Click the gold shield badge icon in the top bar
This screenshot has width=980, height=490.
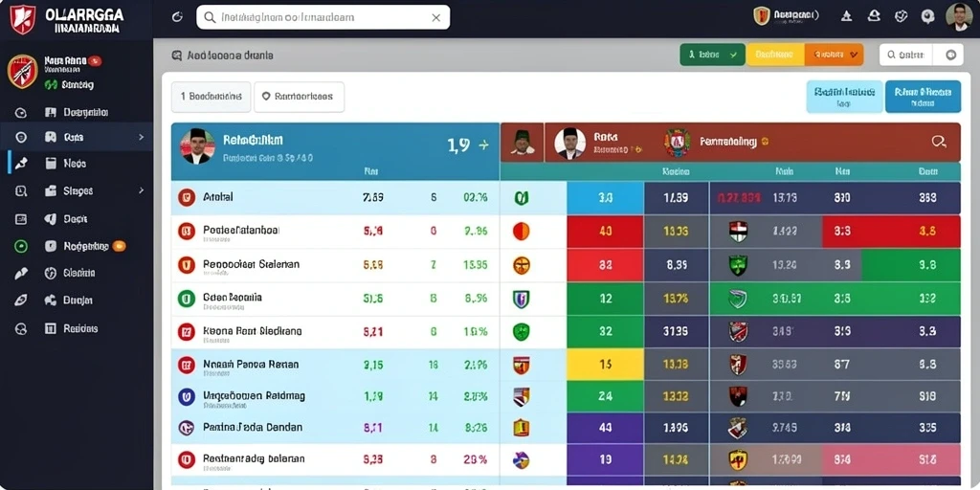tap(761, 16)
